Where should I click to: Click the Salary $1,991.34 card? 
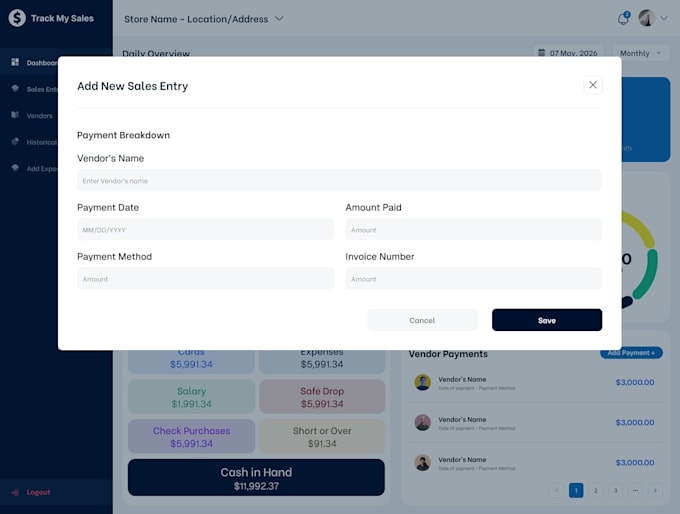pos(191,397)
